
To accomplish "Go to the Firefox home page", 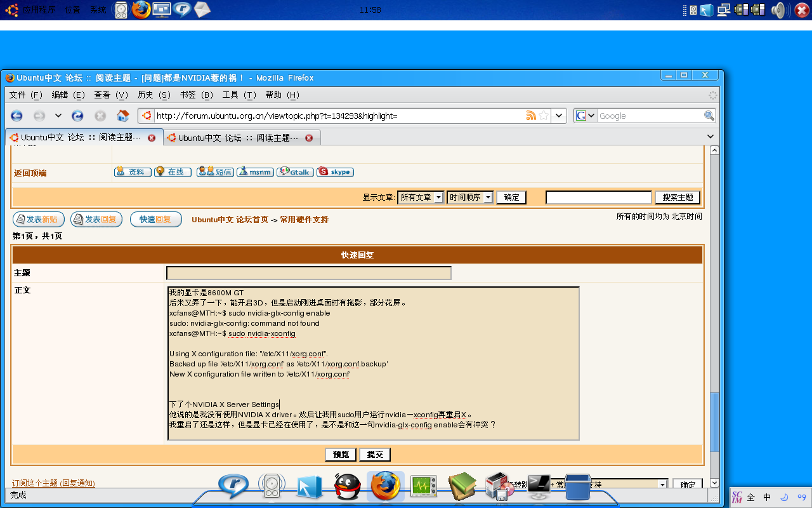I will (x=123, y=116).
